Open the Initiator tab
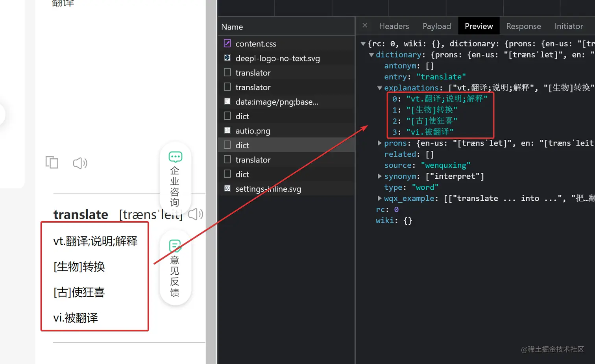This screenshot has width=595, height=364. 569,26
